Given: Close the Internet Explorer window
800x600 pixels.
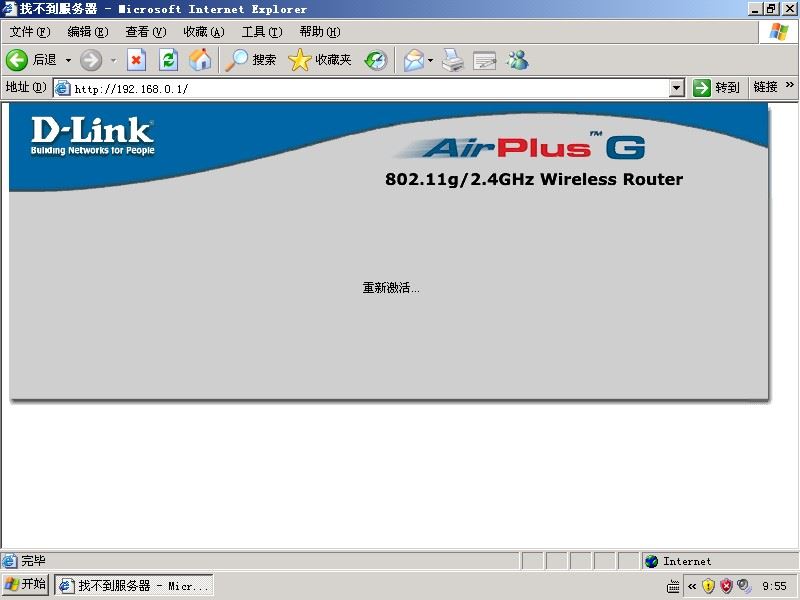Looking at the screenshot, I should point(789,9).
